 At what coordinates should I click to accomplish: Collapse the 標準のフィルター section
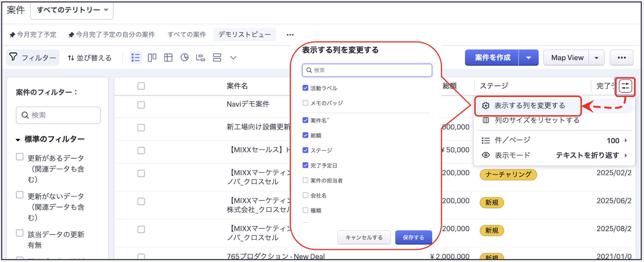click(x=18, y=140)
